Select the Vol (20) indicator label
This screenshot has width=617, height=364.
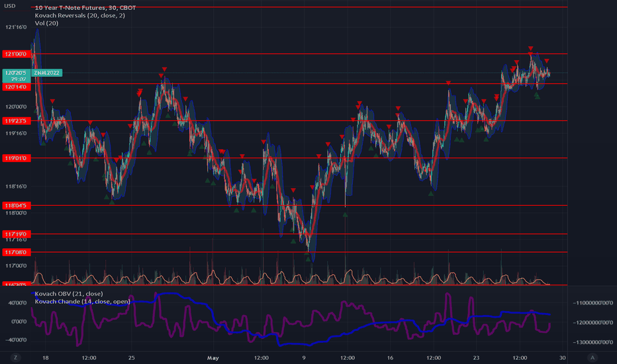46,23
